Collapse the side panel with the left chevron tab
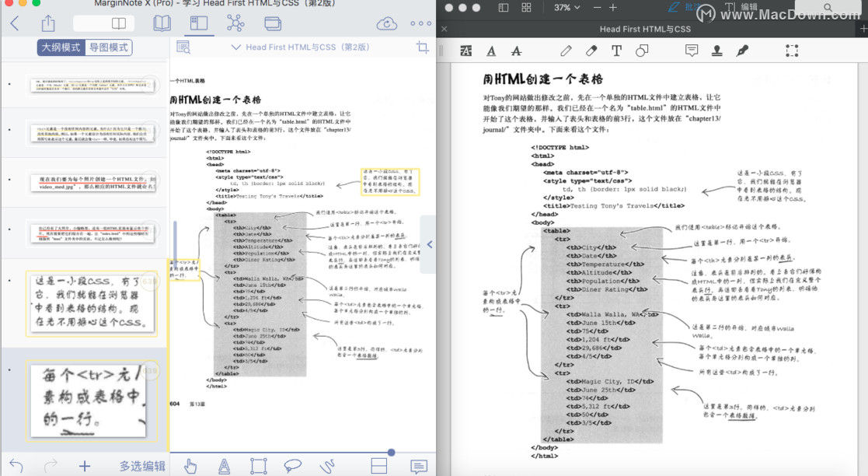Image resolution: width=868 pixels, height=476 pixels. click(x=429, y=244)
